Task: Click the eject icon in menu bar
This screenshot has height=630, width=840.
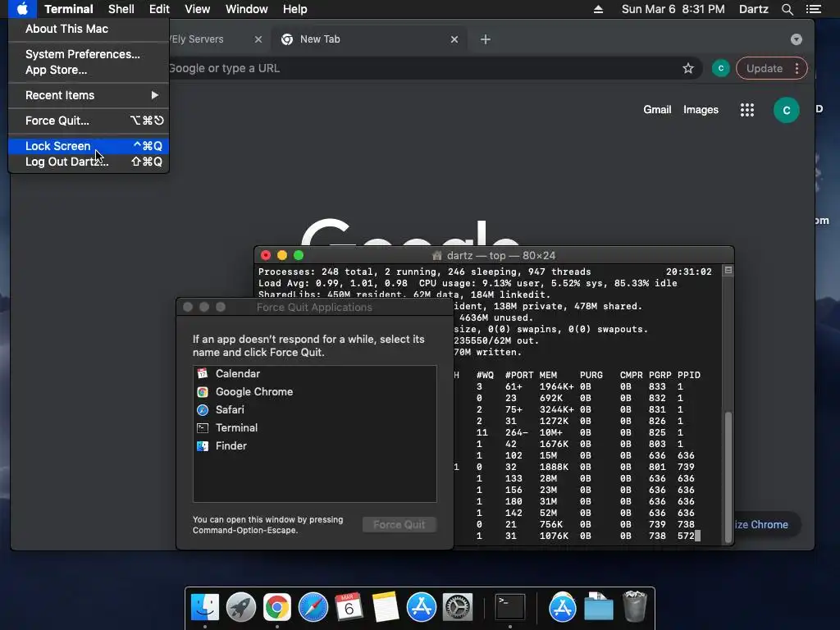Action: pyautogui.click(x=598, y=9)
